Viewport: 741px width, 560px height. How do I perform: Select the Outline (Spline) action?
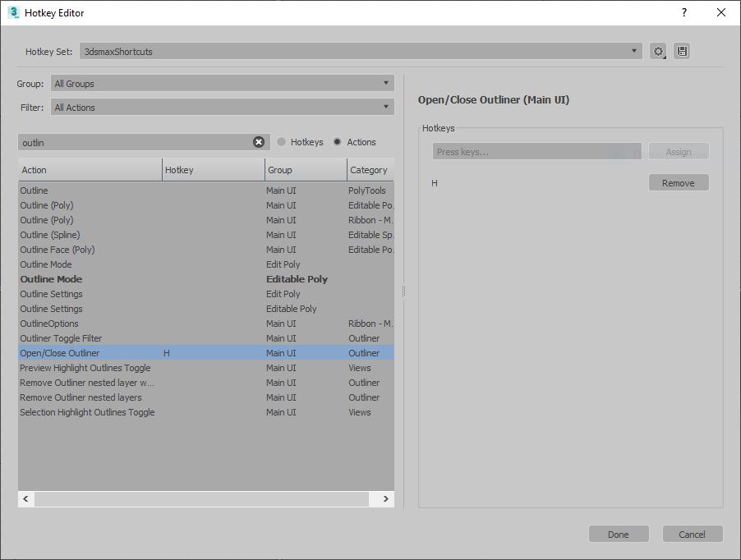pyautogui.click(x=206, y=235)
